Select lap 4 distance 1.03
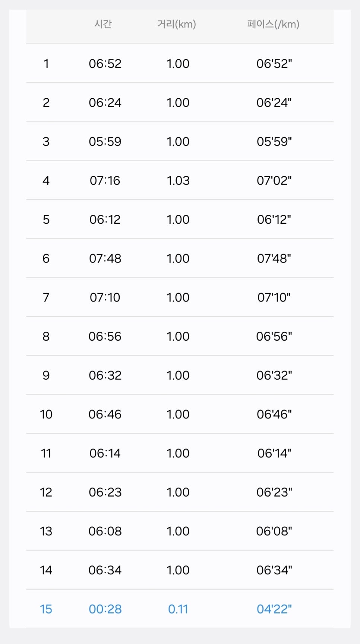Viewport: 360px width, 644px height. [178, 181]
